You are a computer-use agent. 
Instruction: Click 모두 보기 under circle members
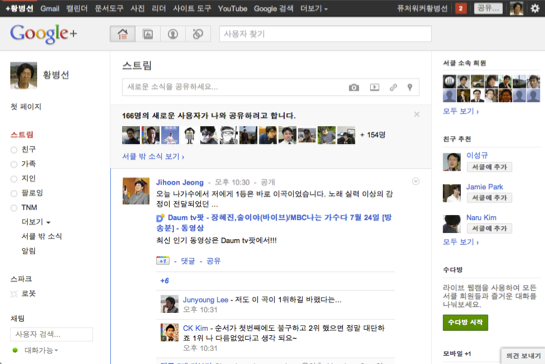[461, 111]
